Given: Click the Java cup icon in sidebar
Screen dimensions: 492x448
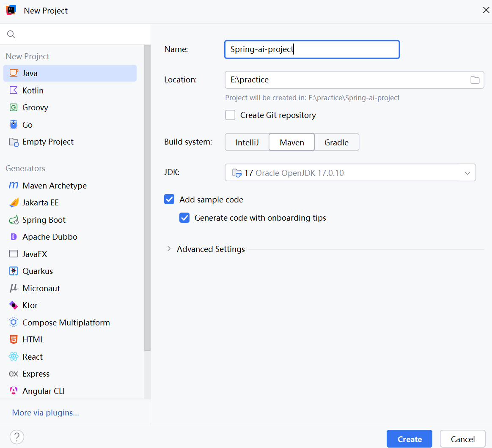Looking at the screenshot, I should click(x=14, y=73).
